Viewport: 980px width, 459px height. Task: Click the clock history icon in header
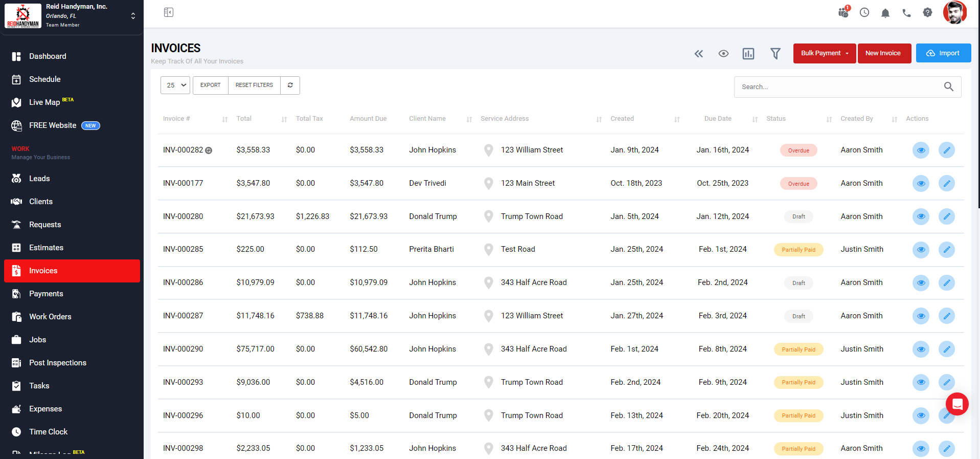click(x=864, y=13)
